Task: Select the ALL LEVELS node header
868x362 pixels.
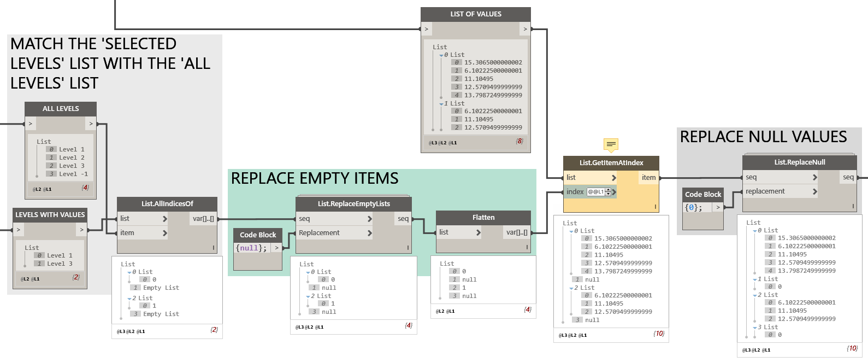Action: tap(61, 109)
